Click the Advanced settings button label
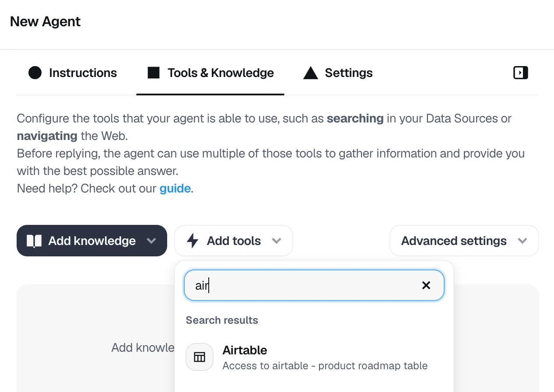The width and height of the screenshot is (554, 392). [x=454, y=241]
